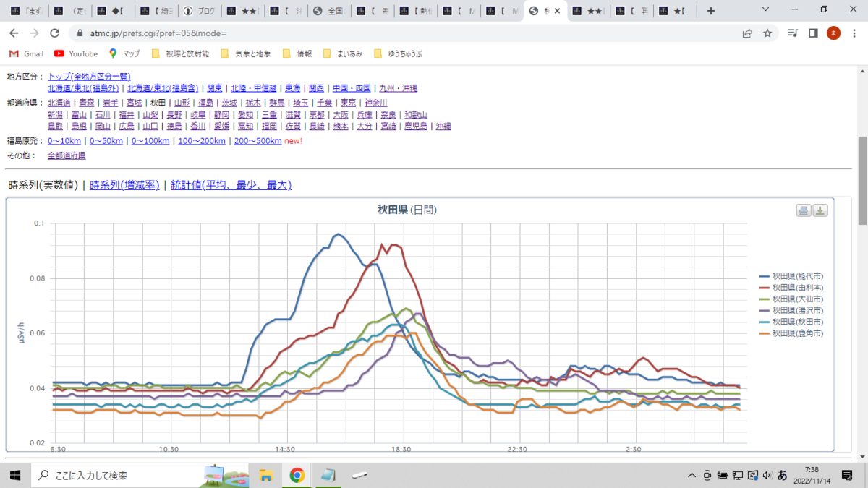
Task: Click the chart print icon
Action: point(804,210)
